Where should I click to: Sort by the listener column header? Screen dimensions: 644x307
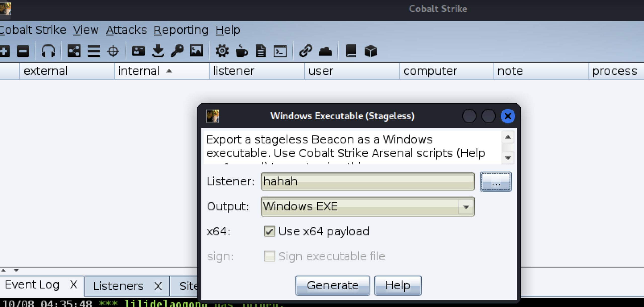point(257,71)
